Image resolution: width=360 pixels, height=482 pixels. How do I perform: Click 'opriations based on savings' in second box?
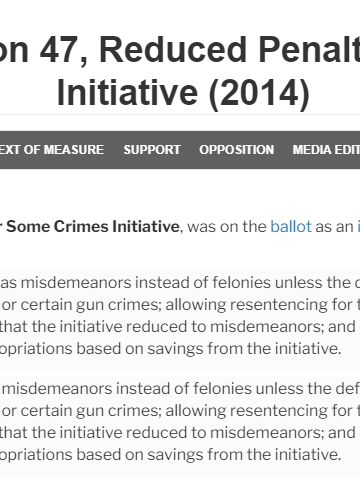(x=102, y=455)
